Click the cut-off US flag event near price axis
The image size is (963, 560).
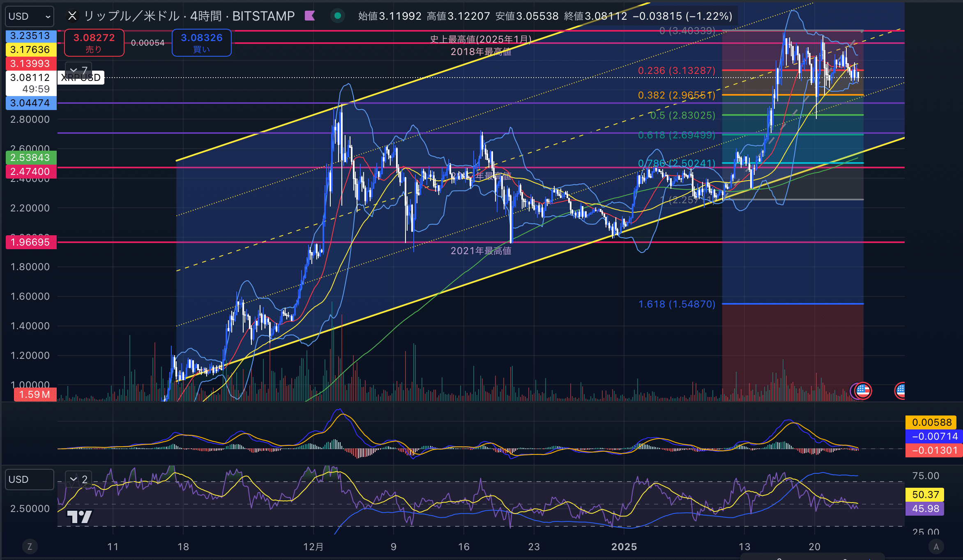900,390
